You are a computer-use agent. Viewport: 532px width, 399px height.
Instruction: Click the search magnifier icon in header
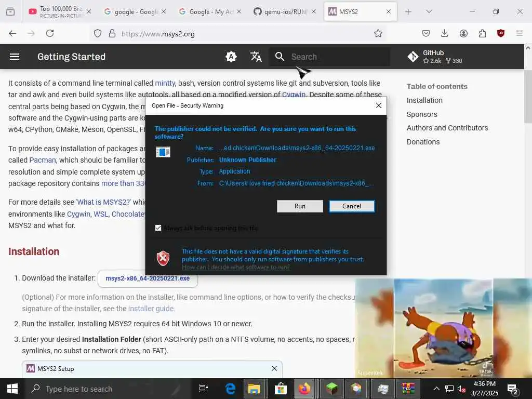280,57
